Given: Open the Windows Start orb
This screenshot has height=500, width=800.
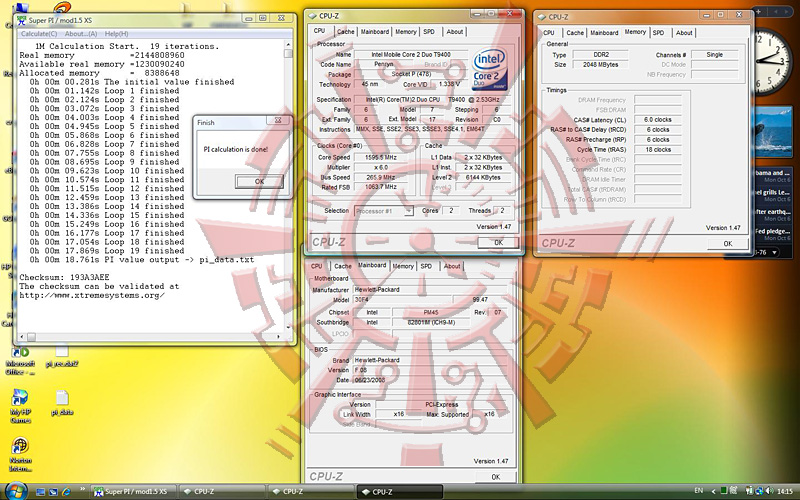Looking at the screenshot, I should pos(15,491).
